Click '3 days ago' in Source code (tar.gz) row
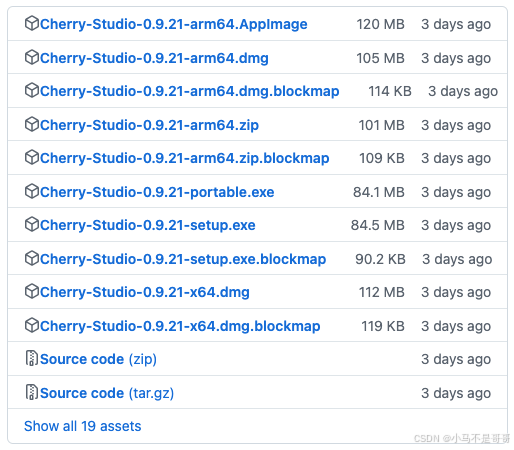This screenshot has height=450, width=514. point(456,393)
